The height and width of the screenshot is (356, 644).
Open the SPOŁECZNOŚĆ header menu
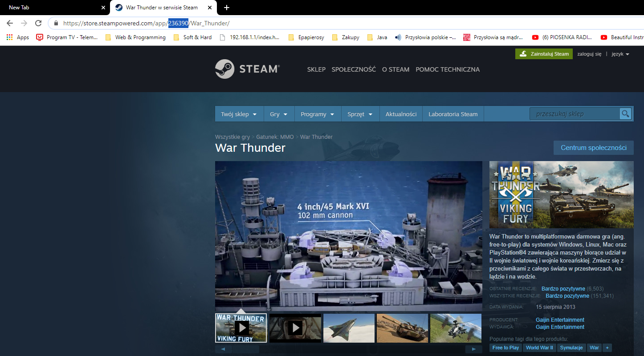click(x=354, y=69)
